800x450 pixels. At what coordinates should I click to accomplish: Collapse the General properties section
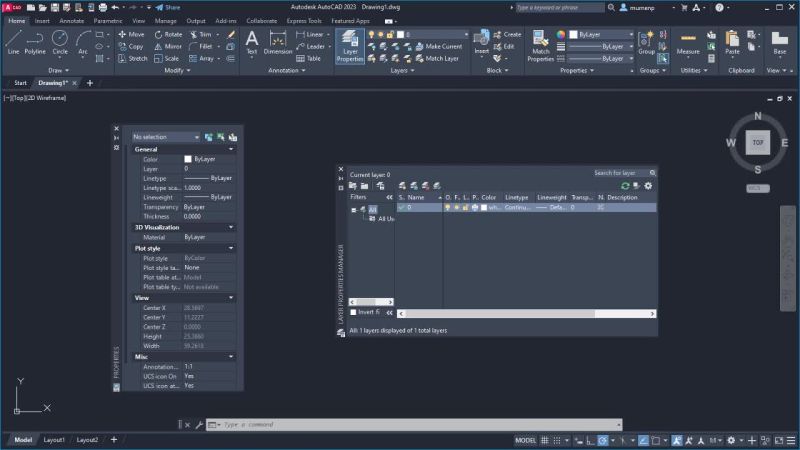[231, 149]
